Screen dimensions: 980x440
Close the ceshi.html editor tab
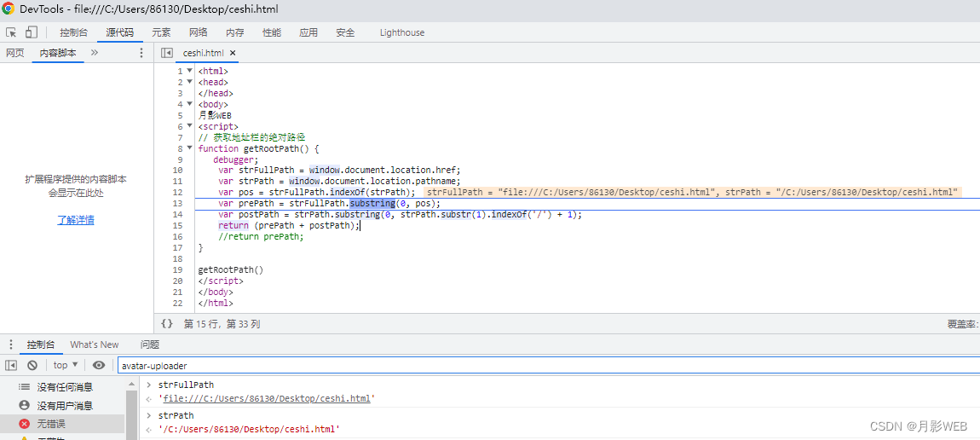233,53
